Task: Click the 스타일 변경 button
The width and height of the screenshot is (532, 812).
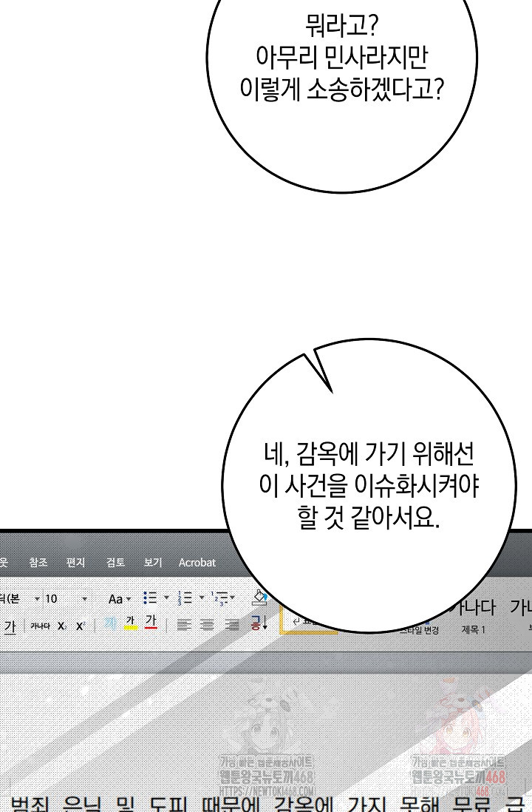Action: pyautogui.click(x=420, y=630)
